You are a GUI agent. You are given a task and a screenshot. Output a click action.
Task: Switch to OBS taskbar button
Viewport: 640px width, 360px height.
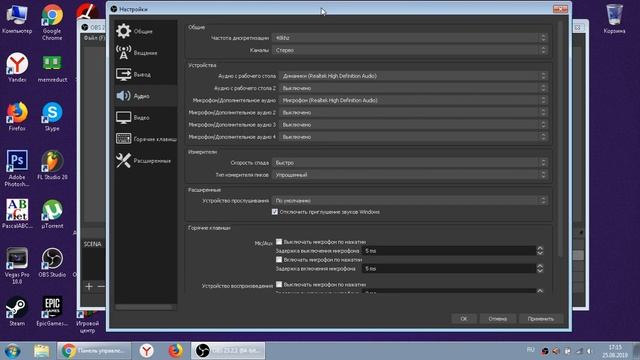228,351
